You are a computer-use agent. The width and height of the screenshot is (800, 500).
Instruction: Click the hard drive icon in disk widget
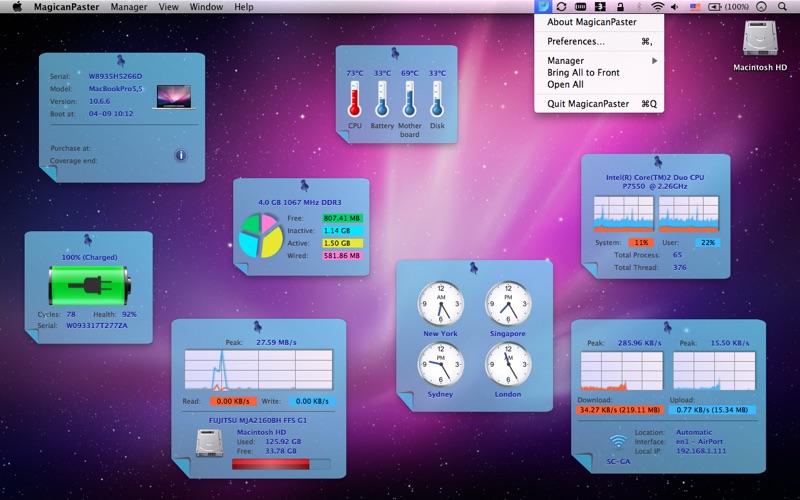[209, 442]
